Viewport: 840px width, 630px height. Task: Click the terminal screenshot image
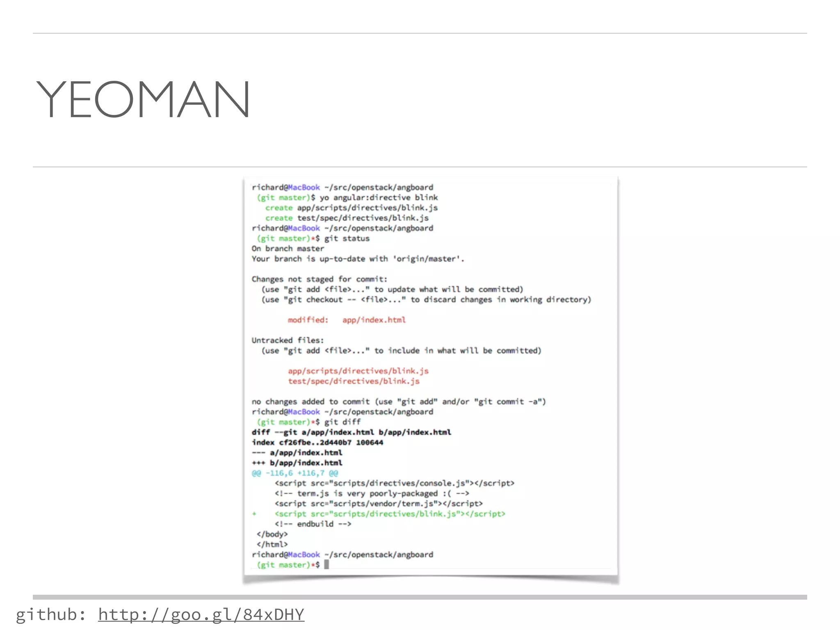point(431,377)
